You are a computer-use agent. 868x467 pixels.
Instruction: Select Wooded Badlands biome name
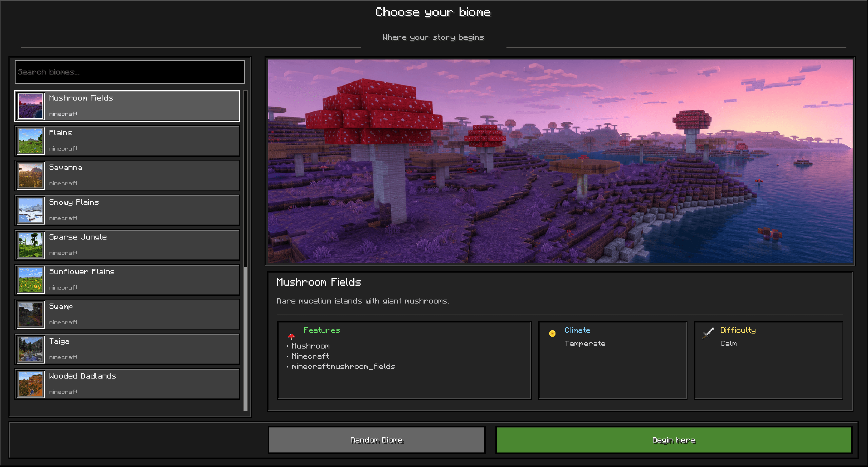82,376
